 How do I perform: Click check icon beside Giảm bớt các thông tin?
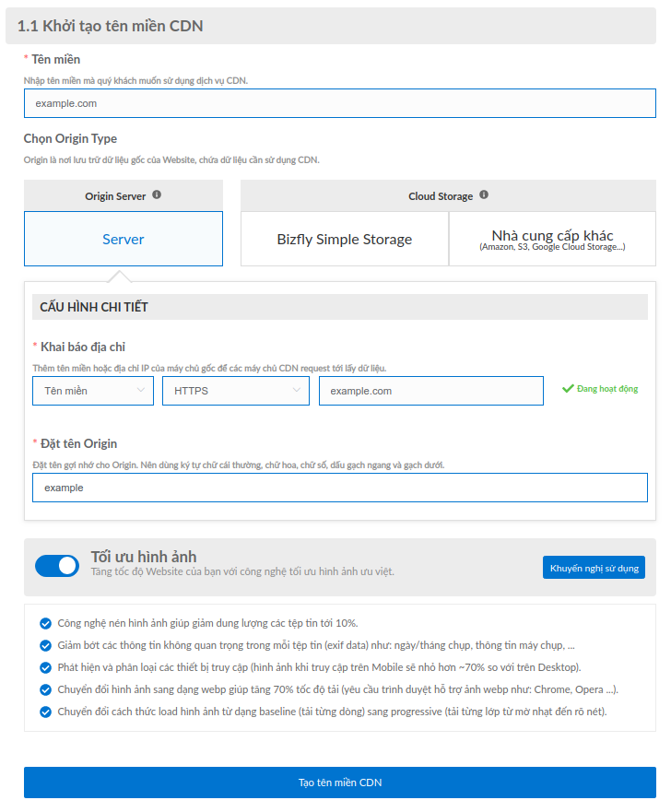tap(45, 646)
